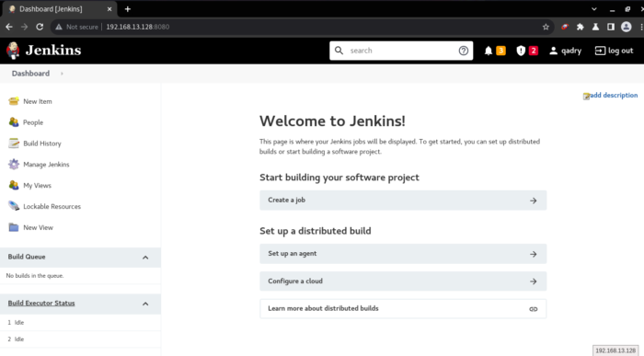This screenshot has height=356, width=644.
Task: Open the Lockable Resources icon
Action: 14,206
